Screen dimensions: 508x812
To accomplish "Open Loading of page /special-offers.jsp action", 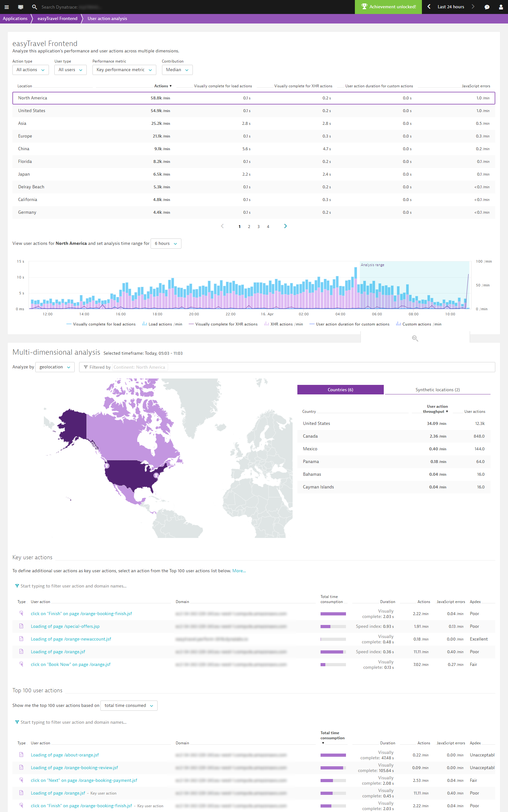I will coord(65,626).
